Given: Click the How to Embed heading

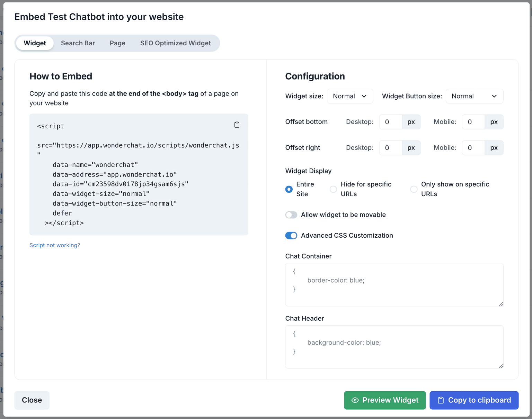Looking at the screenshot, I should pyautogui.click(x=61, y=76).
